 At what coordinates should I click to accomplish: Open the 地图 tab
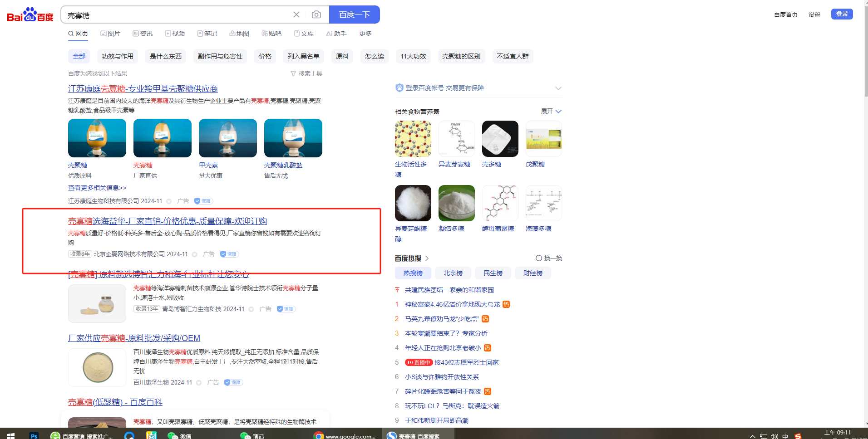pos(239,34)
